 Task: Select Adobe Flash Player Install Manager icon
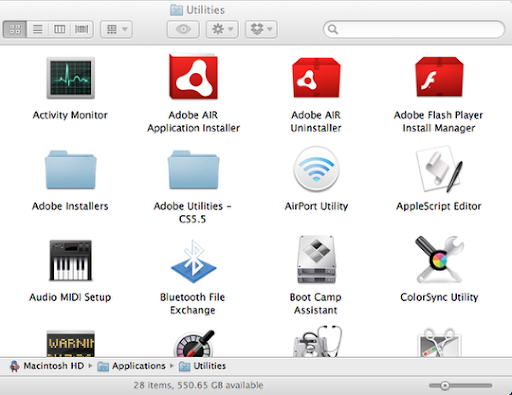point(439,77)
